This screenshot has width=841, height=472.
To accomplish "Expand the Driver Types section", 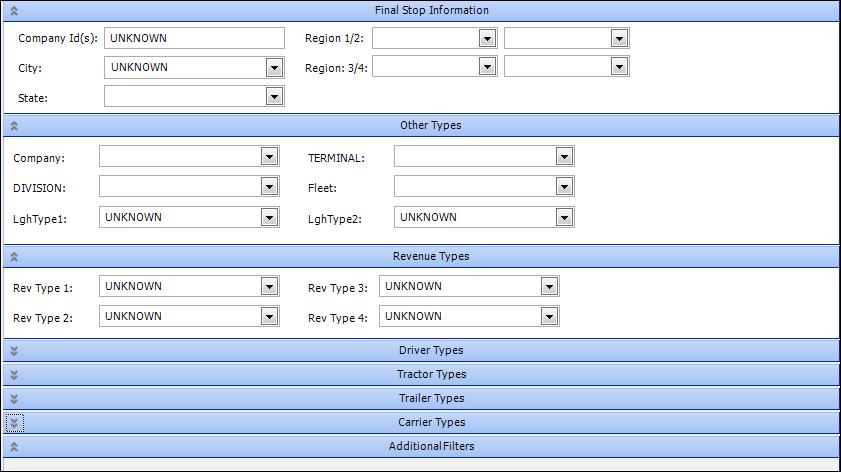I will [x=14, y=350].
